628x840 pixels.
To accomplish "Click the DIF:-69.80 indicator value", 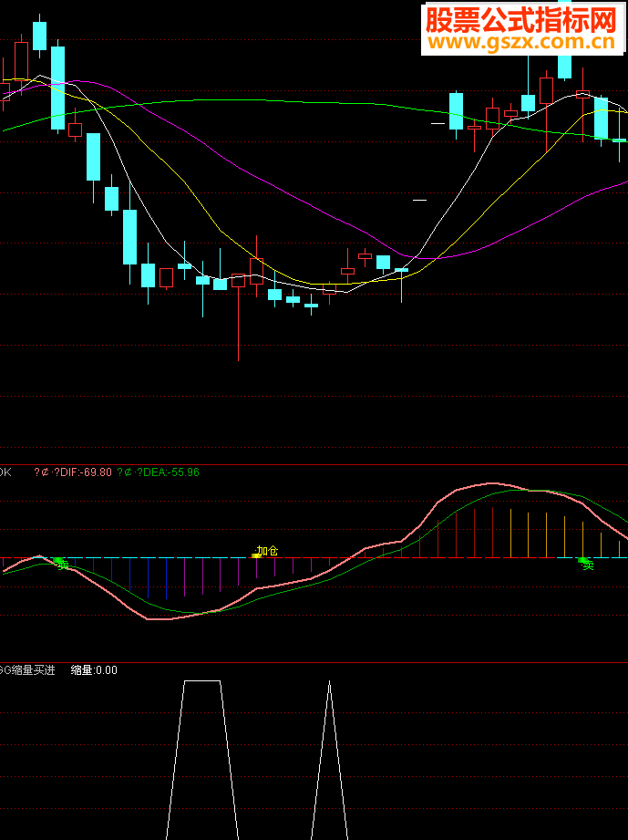I will 73,472.
